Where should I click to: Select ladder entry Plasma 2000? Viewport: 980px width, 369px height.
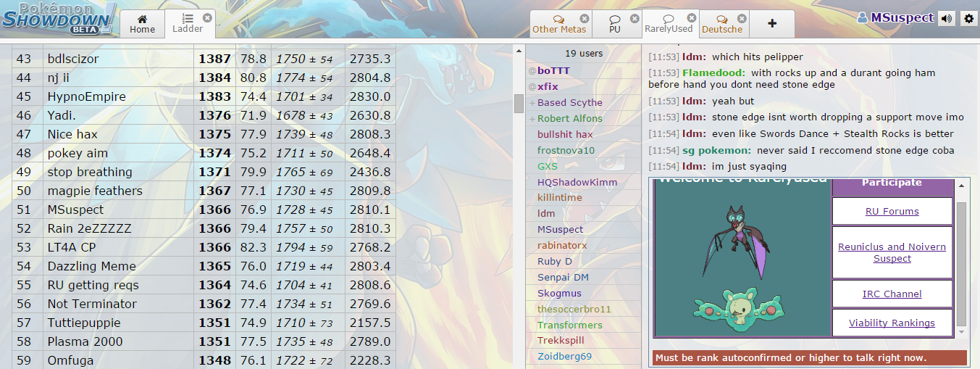[x=204, y=341]
